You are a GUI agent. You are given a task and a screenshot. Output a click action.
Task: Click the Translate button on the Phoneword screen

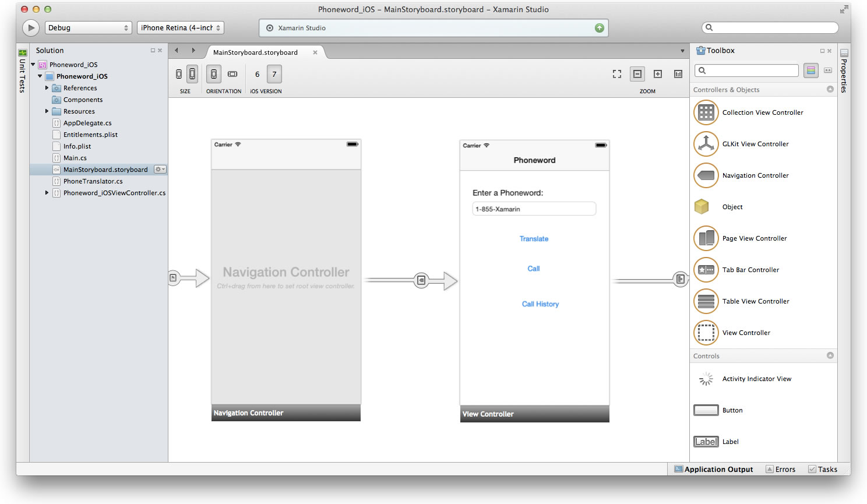pyautogui.click(x=534, y=239)
